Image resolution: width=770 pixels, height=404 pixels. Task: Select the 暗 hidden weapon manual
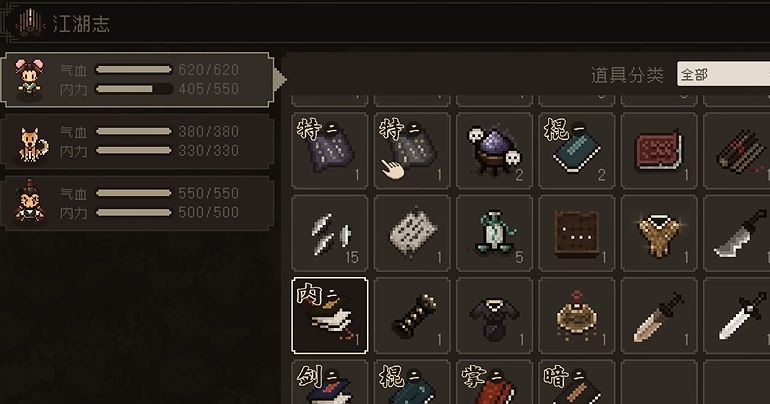(x=577, y=382)
